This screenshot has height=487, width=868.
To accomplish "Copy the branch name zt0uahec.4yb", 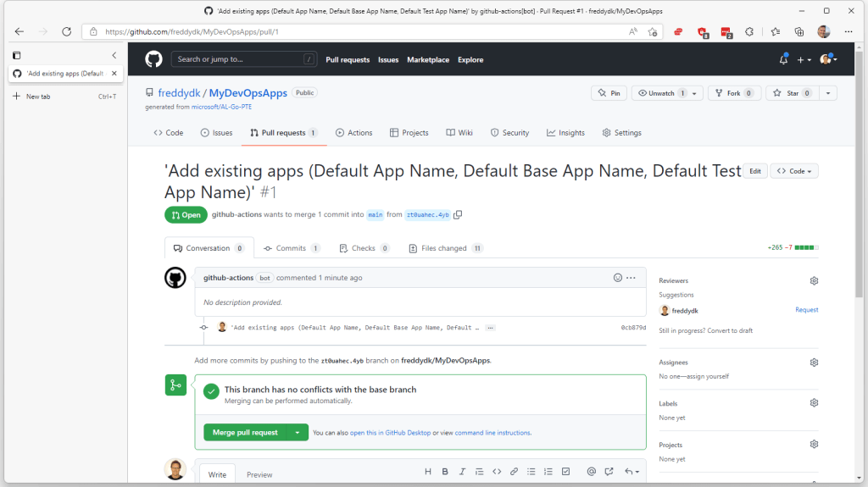I will click(x=458, y=215).
